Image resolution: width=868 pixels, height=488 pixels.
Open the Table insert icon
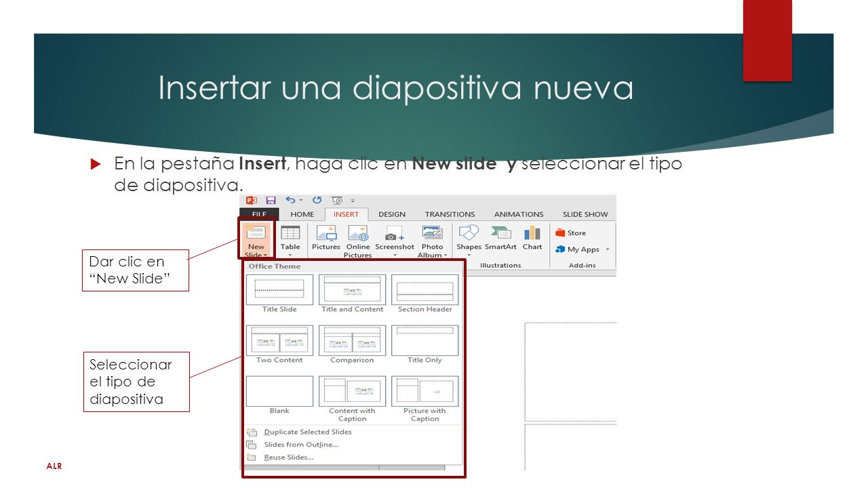[x=290, y=232]
